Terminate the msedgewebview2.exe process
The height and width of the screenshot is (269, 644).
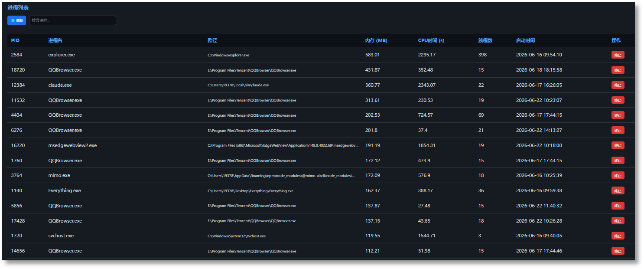618,145
